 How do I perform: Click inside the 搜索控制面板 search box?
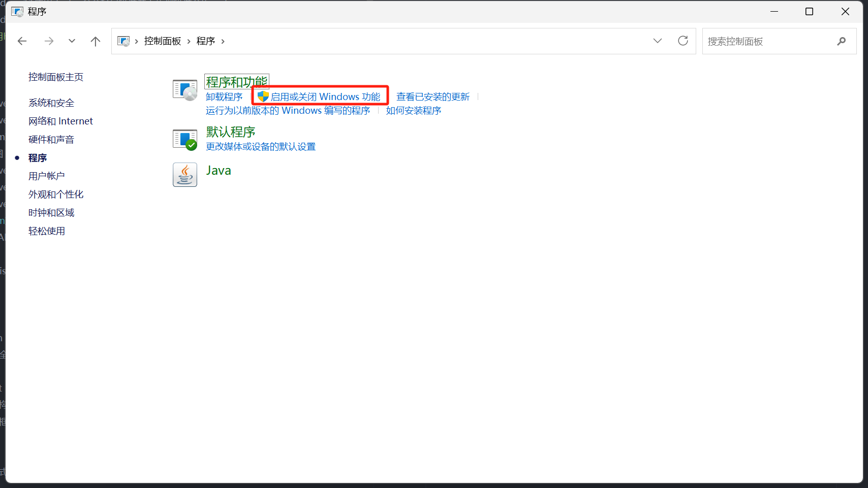767,41
